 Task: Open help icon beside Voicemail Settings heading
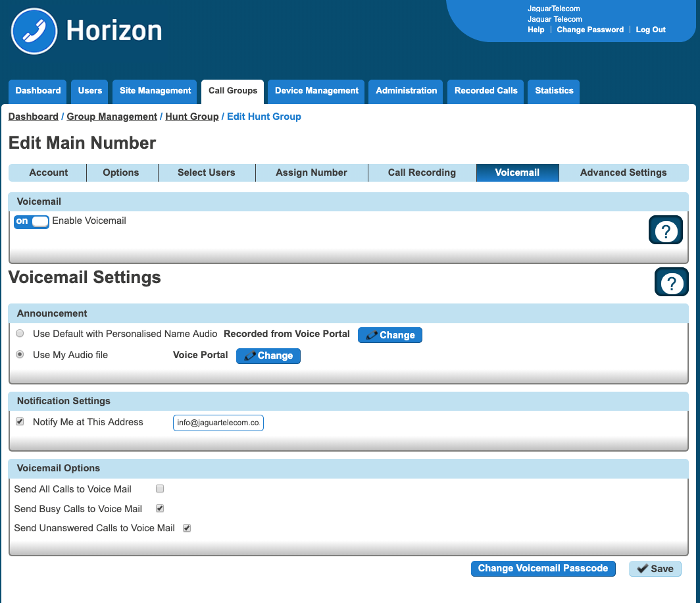click(x=671, y=282)
